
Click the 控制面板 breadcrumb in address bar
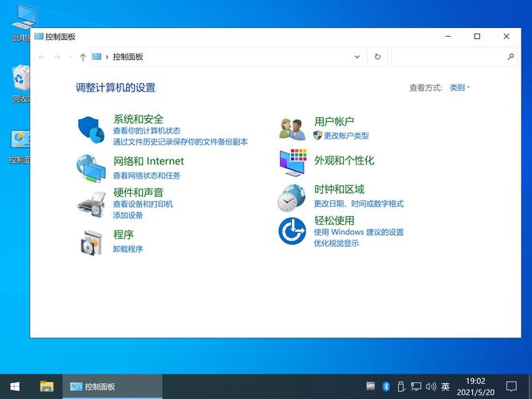click(128, 57)
